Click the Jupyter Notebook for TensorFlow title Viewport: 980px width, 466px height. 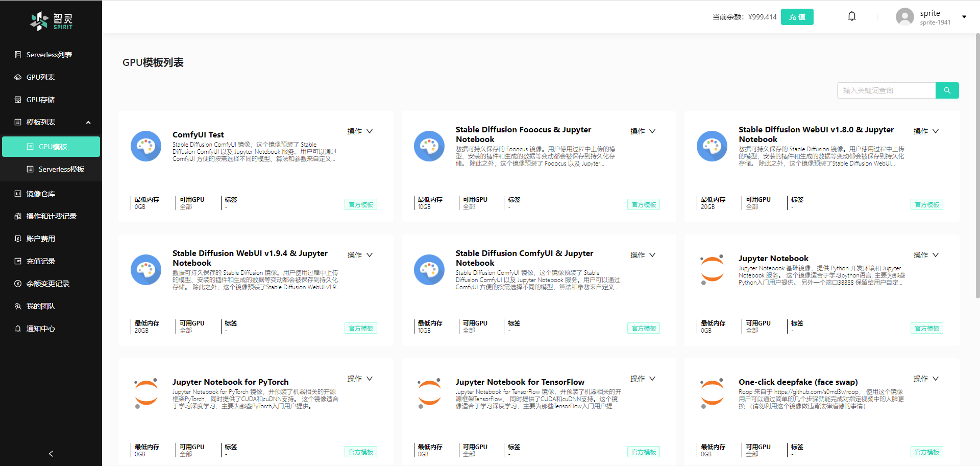click(520, 382)
